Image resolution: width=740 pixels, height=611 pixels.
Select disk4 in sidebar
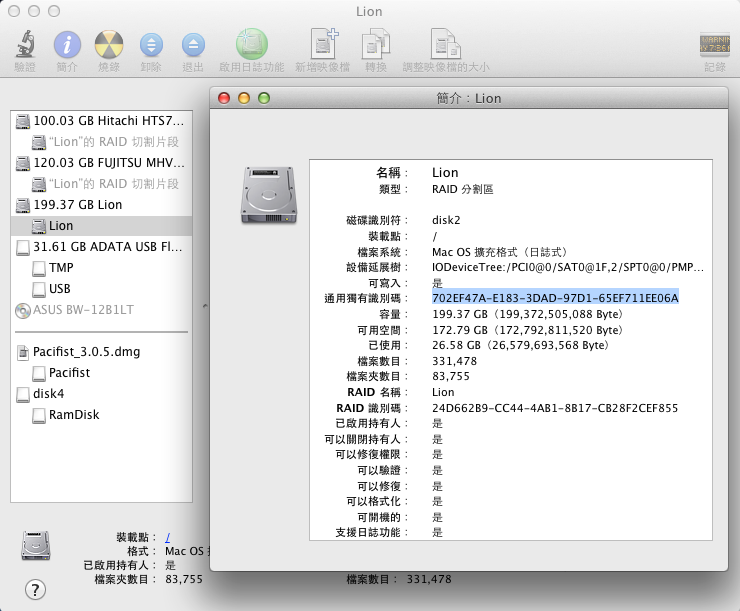point(101,393)
